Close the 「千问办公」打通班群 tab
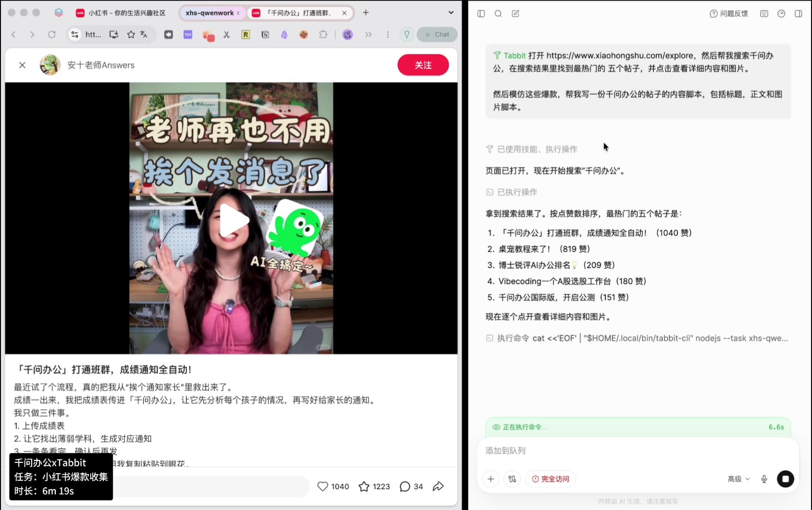Viewport: 812px width, 510px height. (x=345, y=13)
